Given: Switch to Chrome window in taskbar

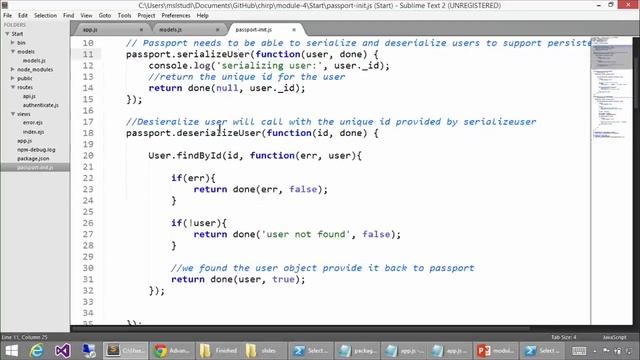Looking at the screenshot, I should (172, 351).
